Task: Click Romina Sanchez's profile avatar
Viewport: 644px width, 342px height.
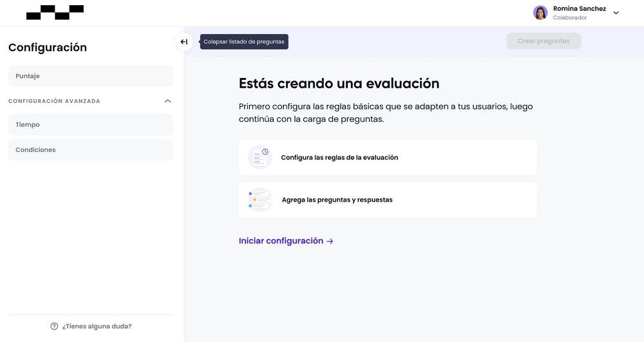Action: coord(540,13)
